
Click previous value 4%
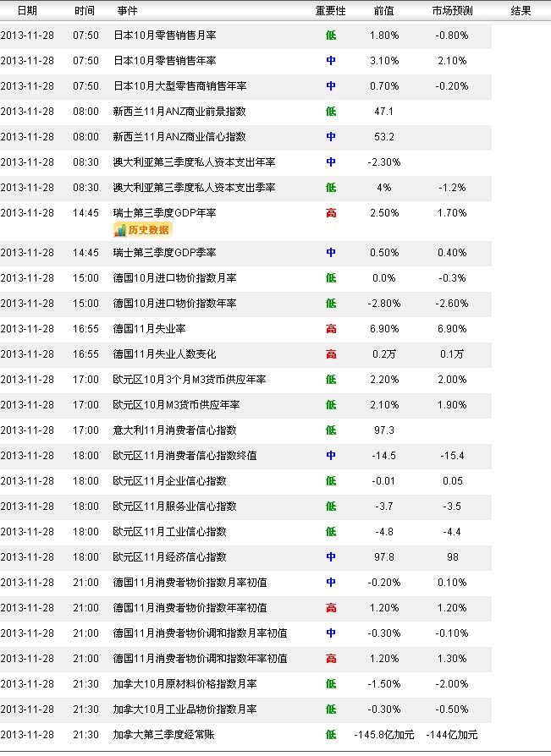point(384,188)
